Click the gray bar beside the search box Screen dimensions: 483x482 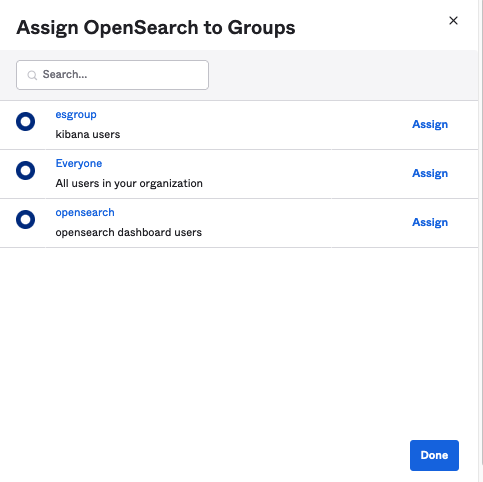[343, 75]
